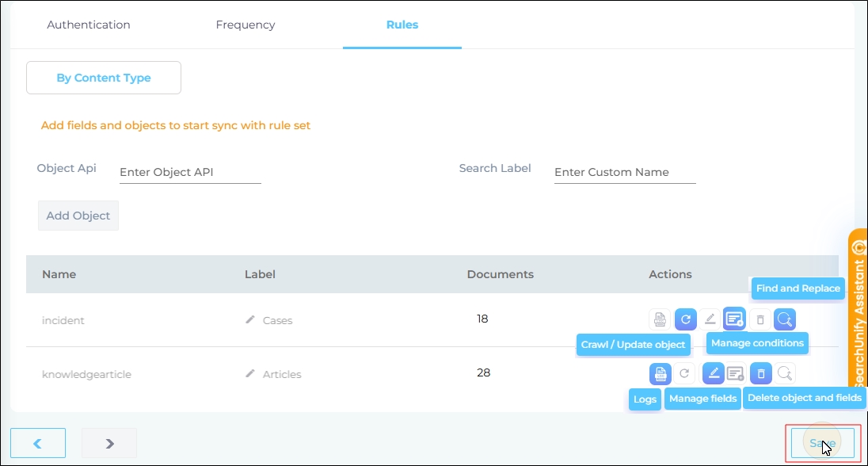Open Logs for the incident object

[660, 319]
